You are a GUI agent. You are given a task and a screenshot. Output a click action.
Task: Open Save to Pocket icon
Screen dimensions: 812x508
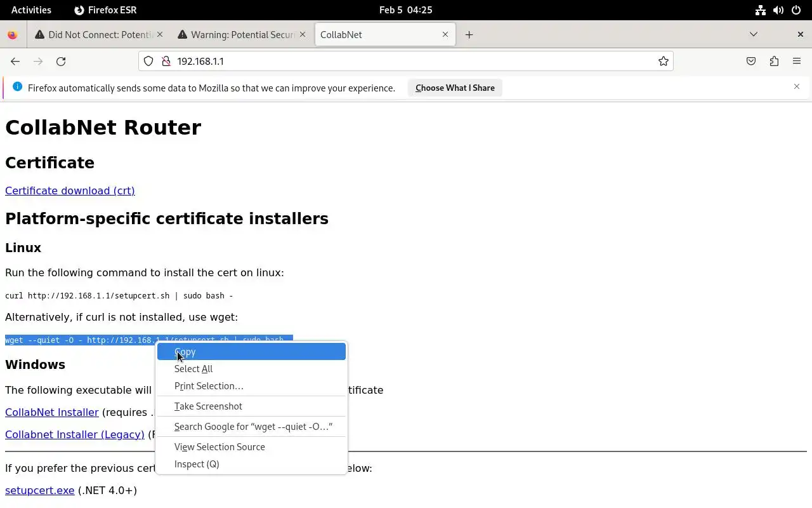(751, 62)
